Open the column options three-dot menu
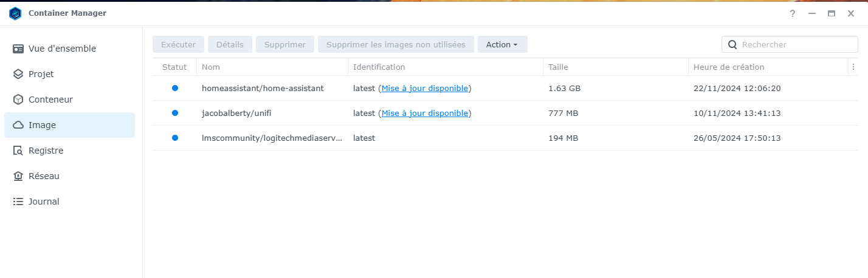Image resolution: width=868 pixels, height=278 pixels. click(x=853, y=67)
